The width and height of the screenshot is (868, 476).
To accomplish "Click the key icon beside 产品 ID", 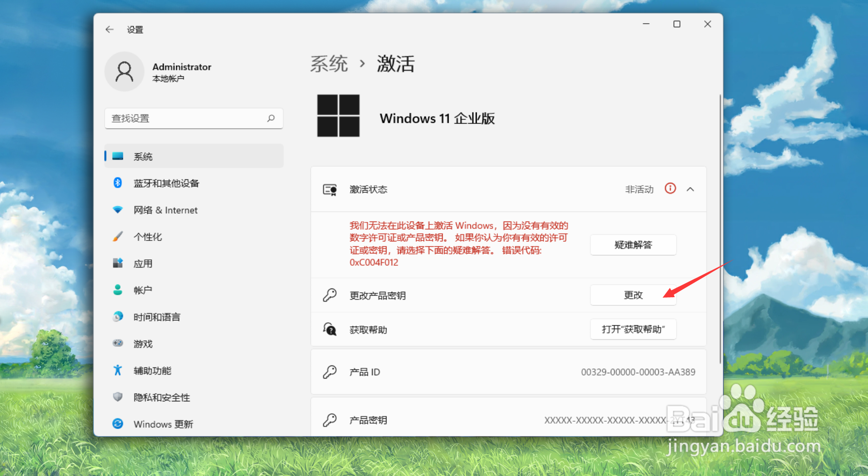I will pos(330,372).
